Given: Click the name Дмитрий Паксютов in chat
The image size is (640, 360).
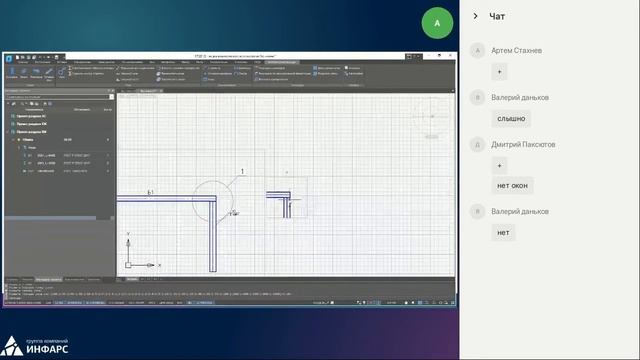Looking at the screenshot, I should [x=523, y=144].
